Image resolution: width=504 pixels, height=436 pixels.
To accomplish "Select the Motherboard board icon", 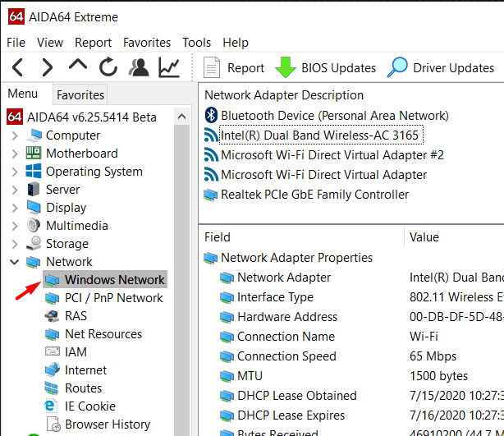I will click(34, 153).
